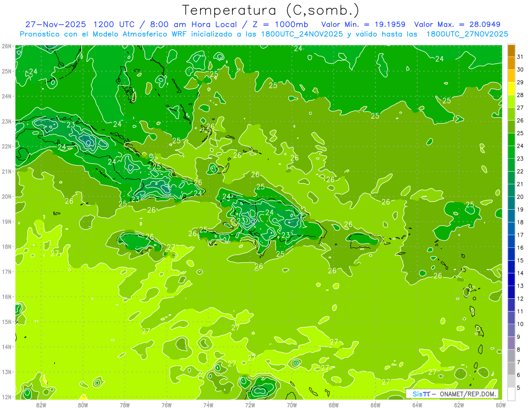Click the 70W longitude axis label

click(292, 405)
